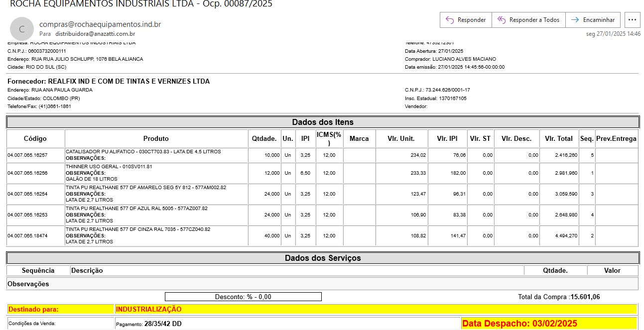The width and height of the screenshot is (644, 330).
Task: Forward the email with Encaminhar
Action: click(593, 20)
